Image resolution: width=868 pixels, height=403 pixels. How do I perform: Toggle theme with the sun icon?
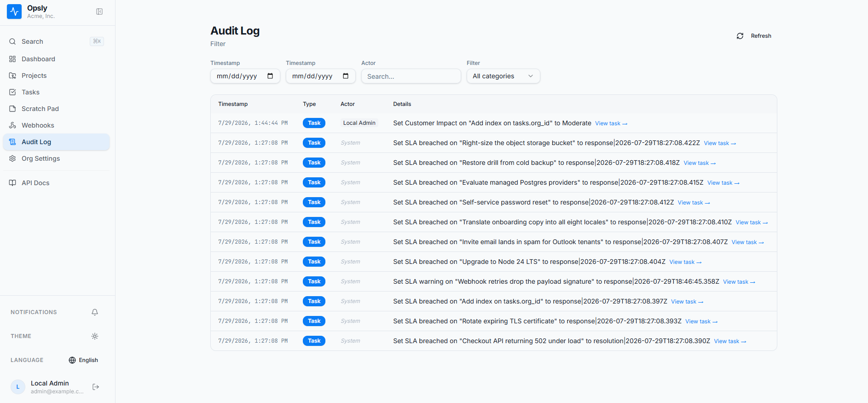[x=95, y=336]
